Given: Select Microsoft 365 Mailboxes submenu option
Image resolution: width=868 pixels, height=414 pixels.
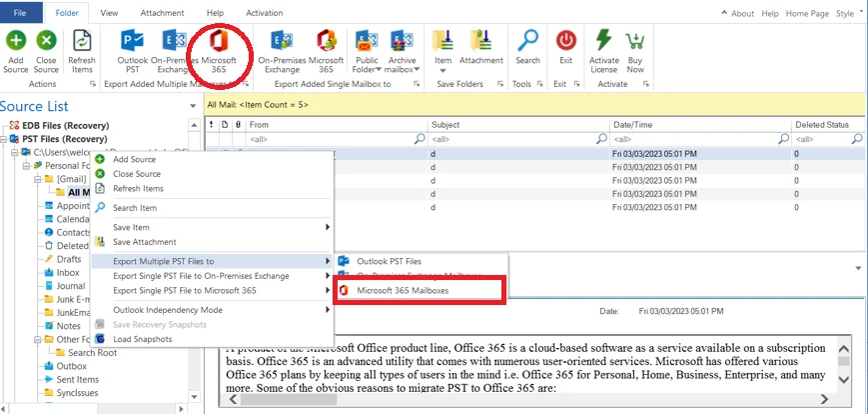Looking at the screenshot, I should click(422, 290).
